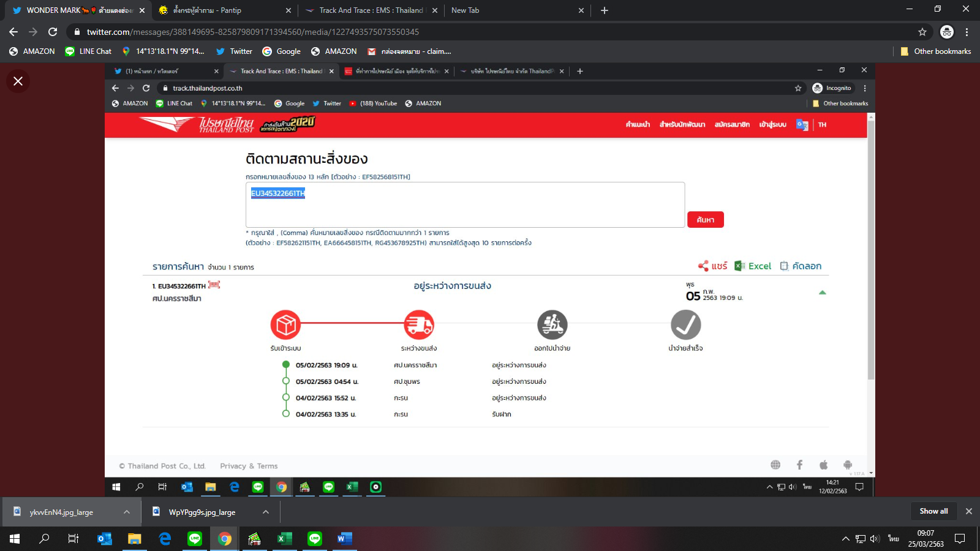Click the Facebook icon in the page footer
The image size is (980, 551).
(799, 465)
